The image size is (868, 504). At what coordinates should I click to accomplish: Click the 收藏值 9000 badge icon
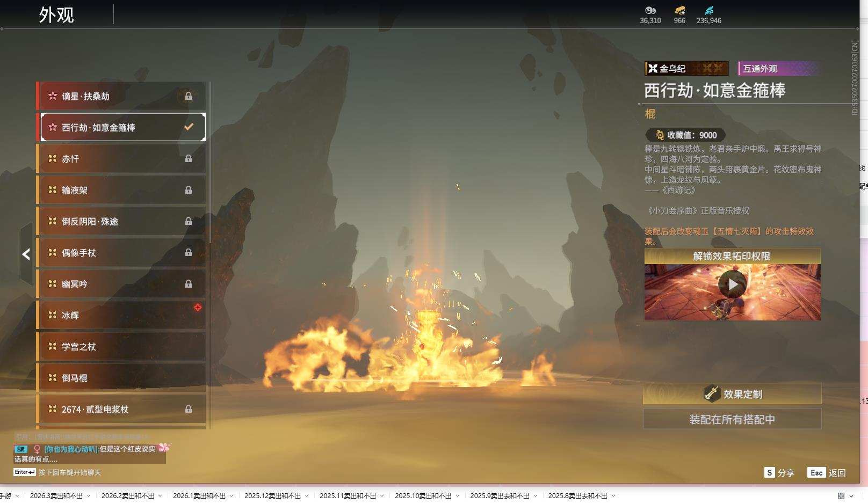[x=660, y=135]
